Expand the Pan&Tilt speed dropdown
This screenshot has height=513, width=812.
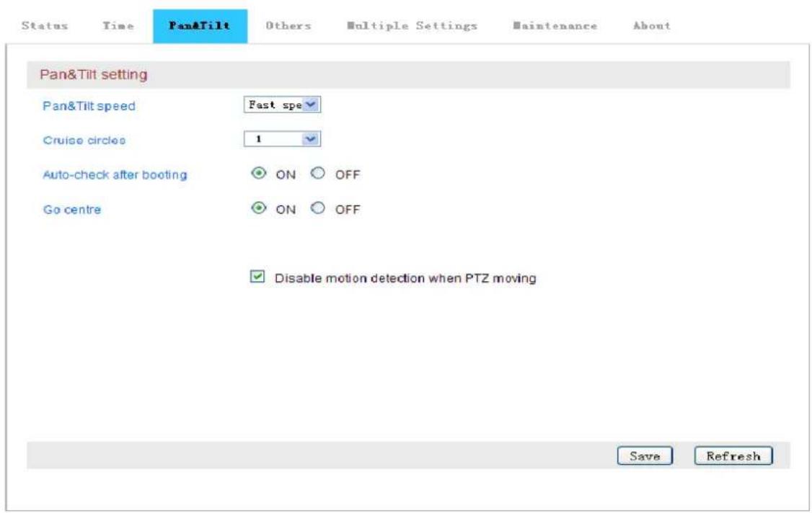(282, 104)
